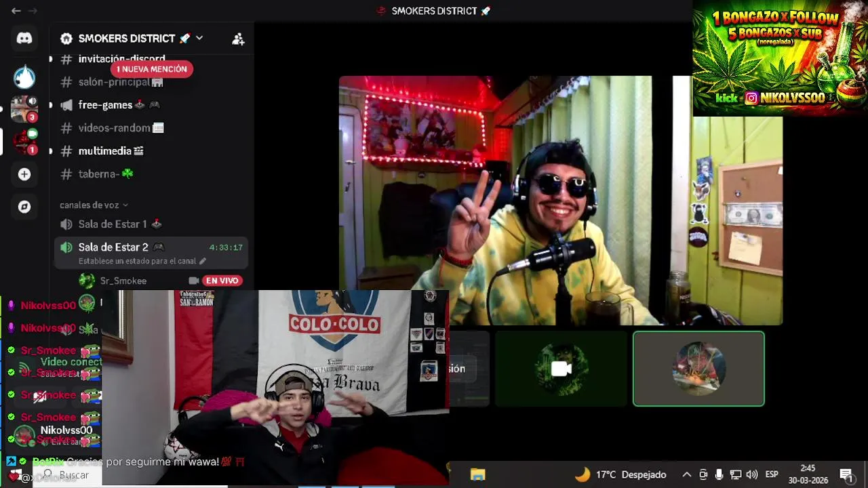Viewport: 868px width, 488px height.
Task: Open the Windows notification center icon
Action: tap(846, 474)
